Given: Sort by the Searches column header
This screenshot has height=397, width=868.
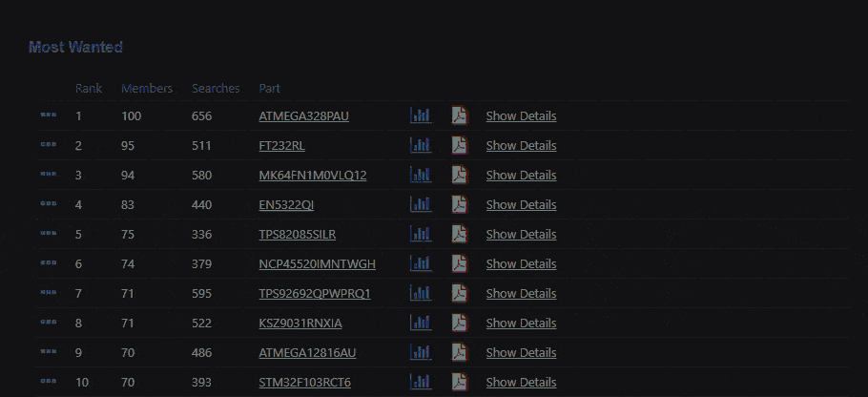Looking at the screenshot, I should tap(216, 89).
